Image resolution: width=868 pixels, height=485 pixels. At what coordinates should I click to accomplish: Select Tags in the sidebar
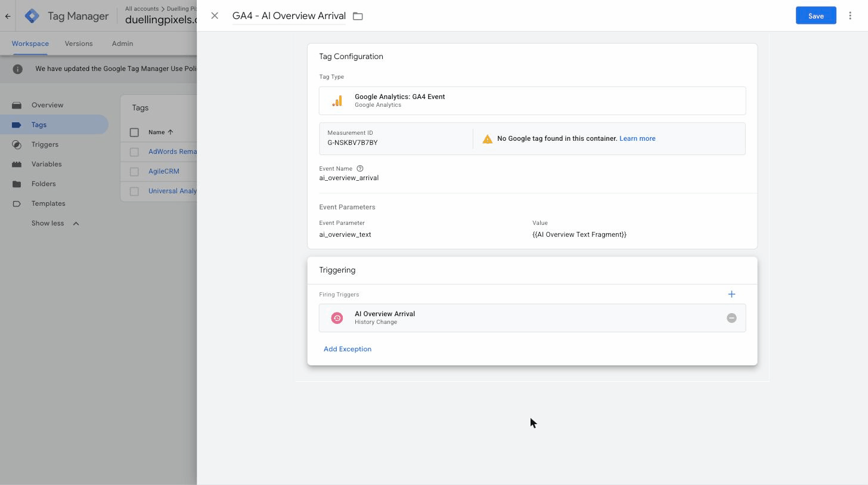pos(54,125)
